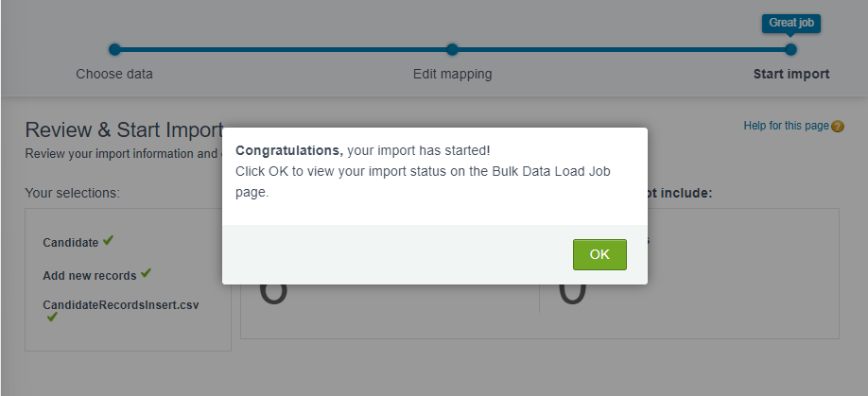Select the Start import step label
The image size is (868, 396).
(x=790, y=74)
